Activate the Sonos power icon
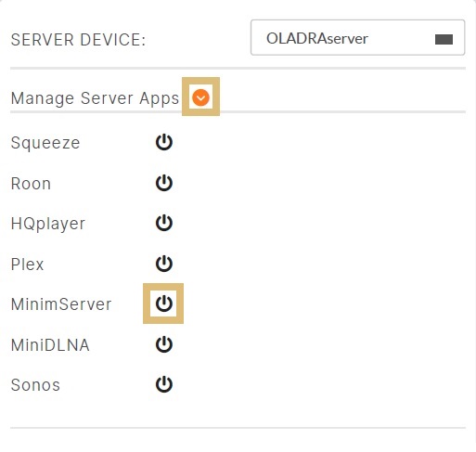This screenshot has height=452, width=476. [x=164, y=384]
